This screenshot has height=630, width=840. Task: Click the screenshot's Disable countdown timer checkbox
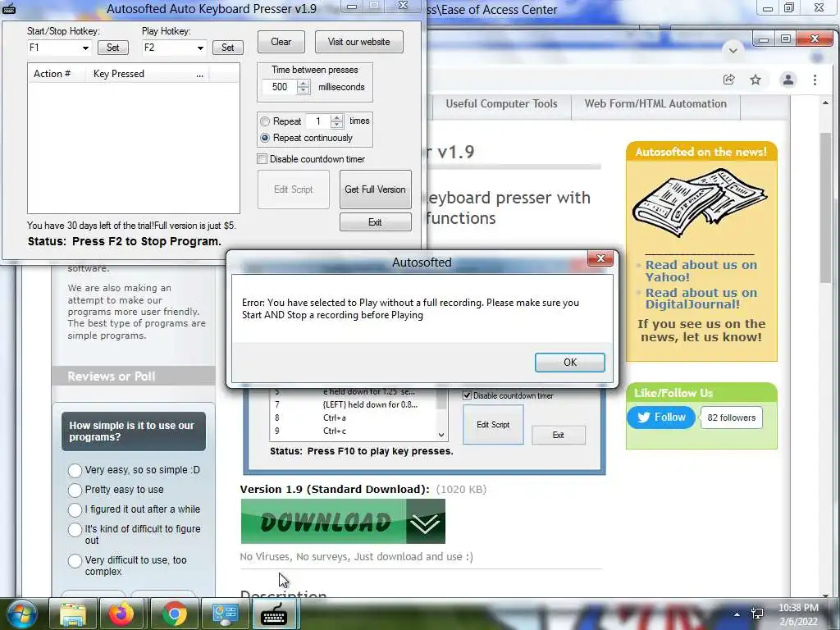[467, 396]
